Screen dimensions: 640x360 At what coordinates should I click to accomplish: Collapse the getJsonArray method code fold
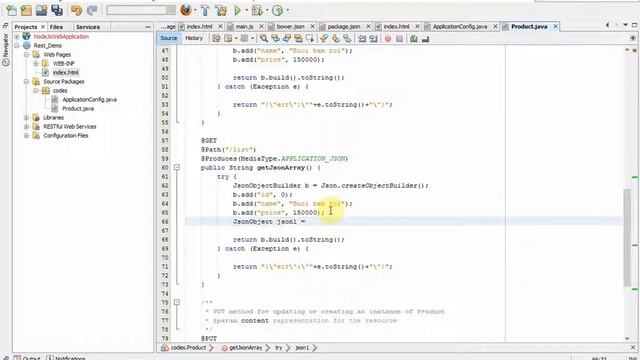(x=177, y=167)
